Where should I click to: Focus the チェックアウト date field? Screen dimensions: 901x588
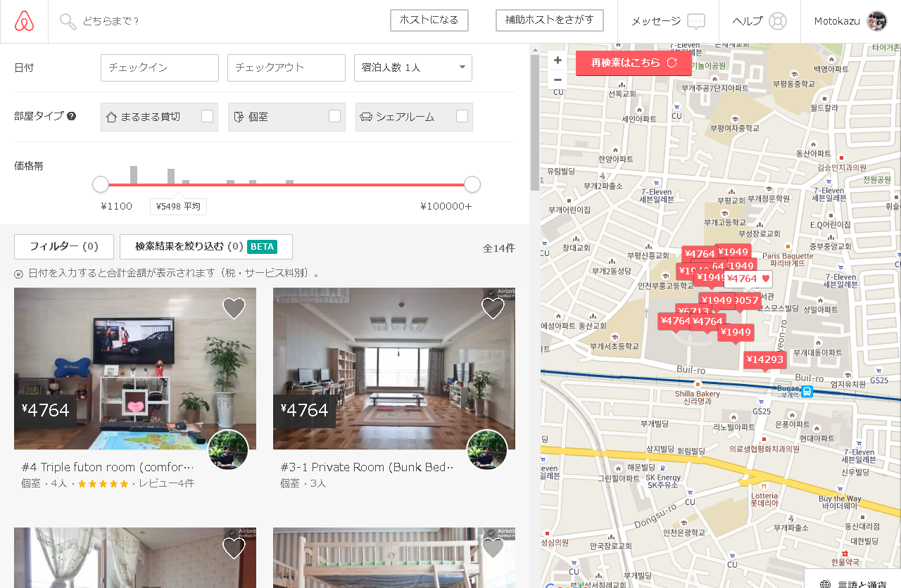(x=286, y=68)
